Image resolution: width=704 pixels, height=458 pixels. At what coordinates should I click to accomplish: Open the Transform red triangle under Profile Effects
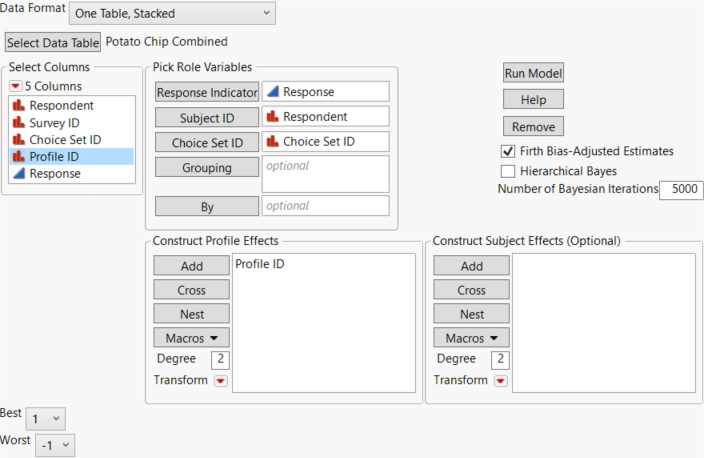(220, 381)
